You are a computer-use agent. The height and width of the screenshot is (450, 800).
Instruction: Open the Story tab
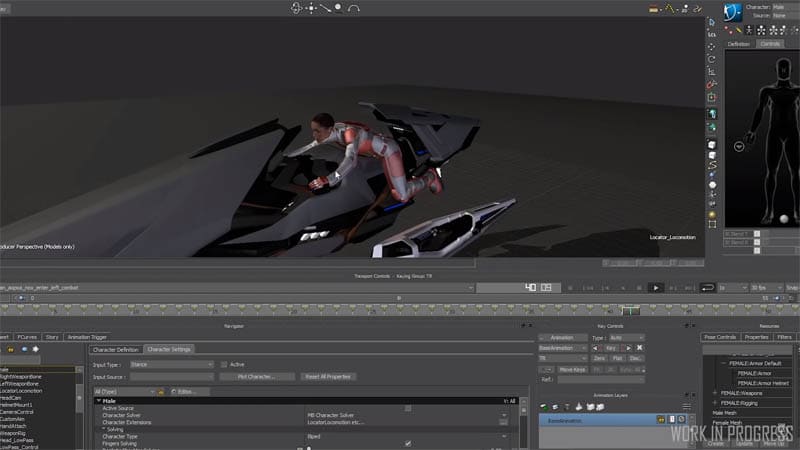coord(52,337)
